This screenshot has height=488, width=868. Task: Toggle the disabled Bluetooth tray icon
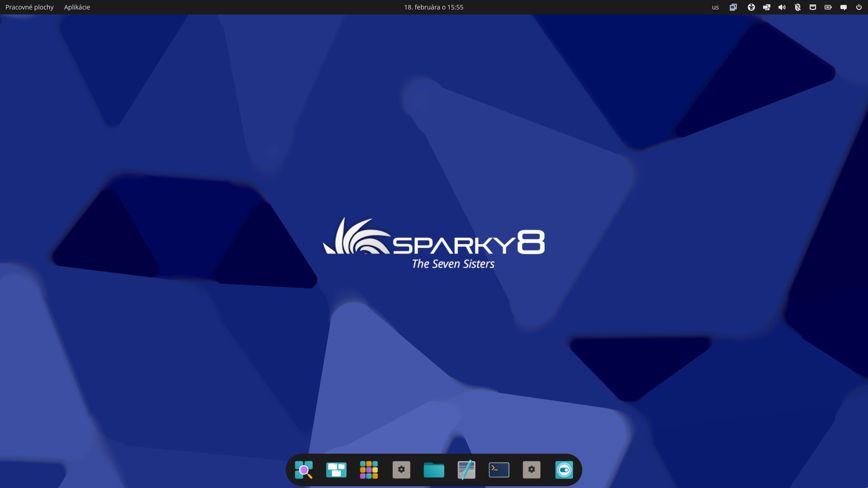pyautogui.click(x=797, y=7)
